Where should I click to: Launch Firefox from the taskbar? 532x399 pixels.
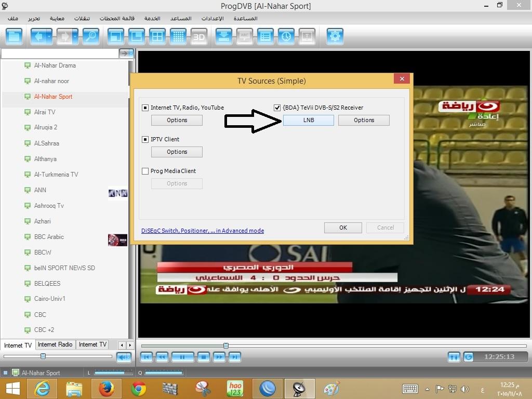106,389
